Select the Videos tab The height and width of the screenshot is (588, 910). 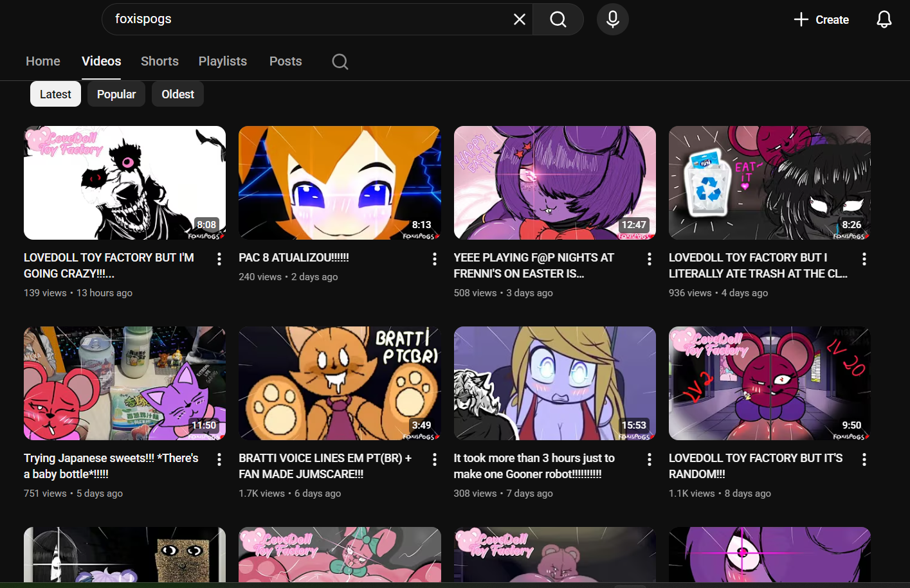click(102, 61)
